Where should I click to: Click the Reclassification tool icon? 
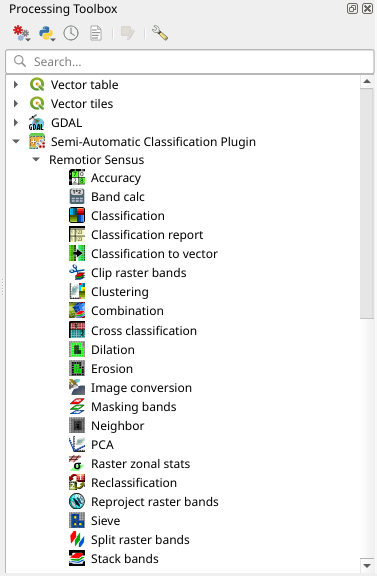click(x=77, y=483)
